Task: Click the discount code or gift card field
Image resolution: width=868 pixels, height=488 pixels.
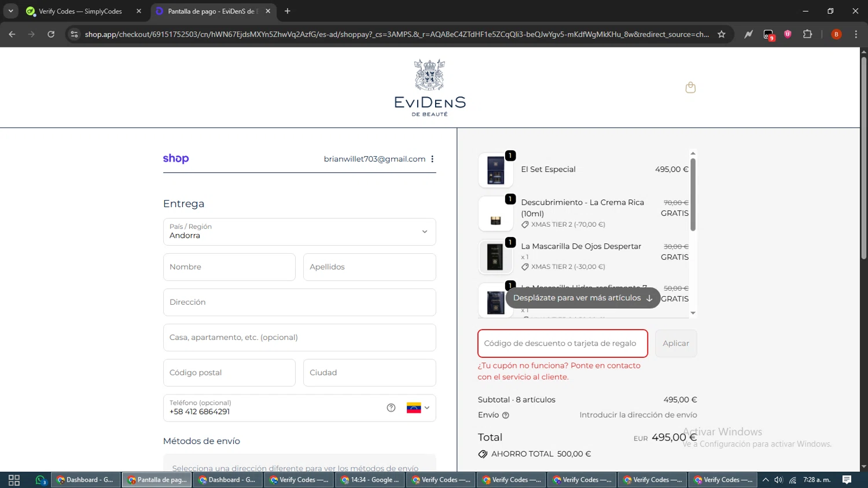Action: pos(562,343)
